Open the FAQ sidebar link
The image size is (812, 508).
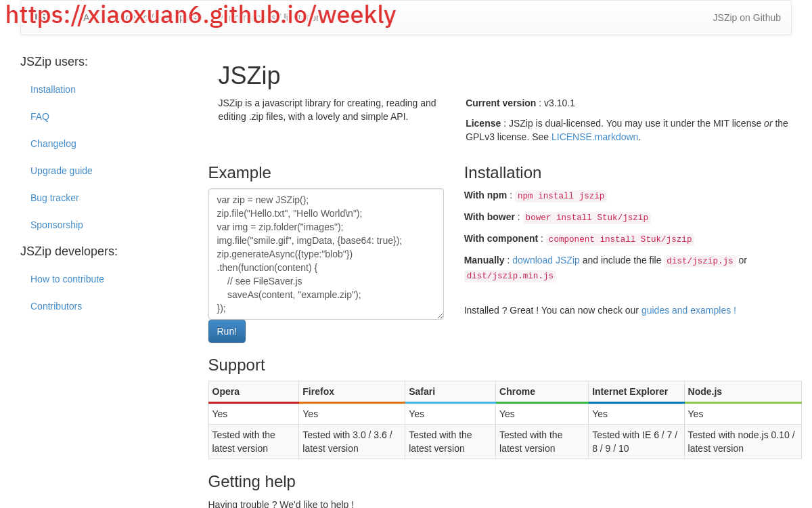pos(40,117)
